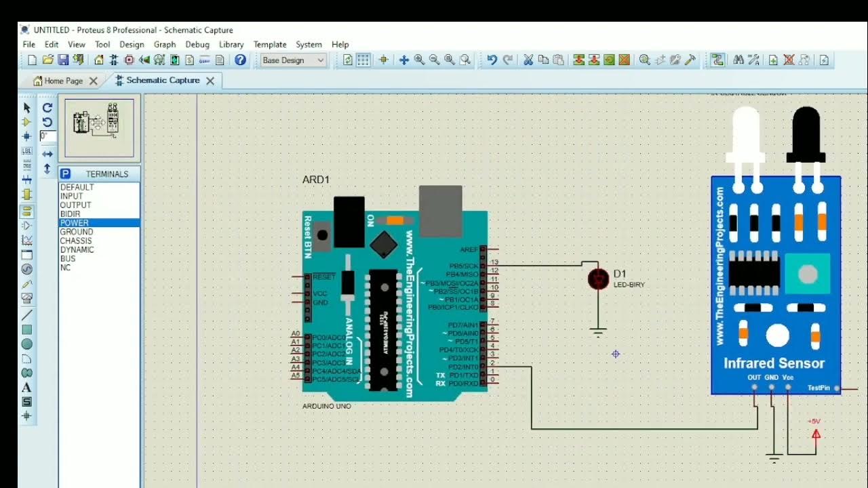Open the Property Assignment Tool icon
Image resolution: width=868 pixels, height=488 pixels.
point(753,60)
